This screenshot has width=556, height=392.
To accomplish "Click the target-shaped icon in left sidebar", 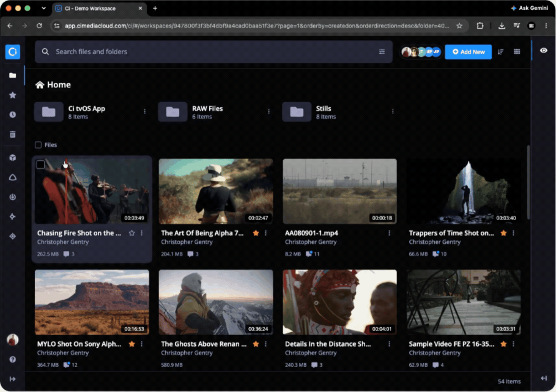I will [x=13, y=236].
